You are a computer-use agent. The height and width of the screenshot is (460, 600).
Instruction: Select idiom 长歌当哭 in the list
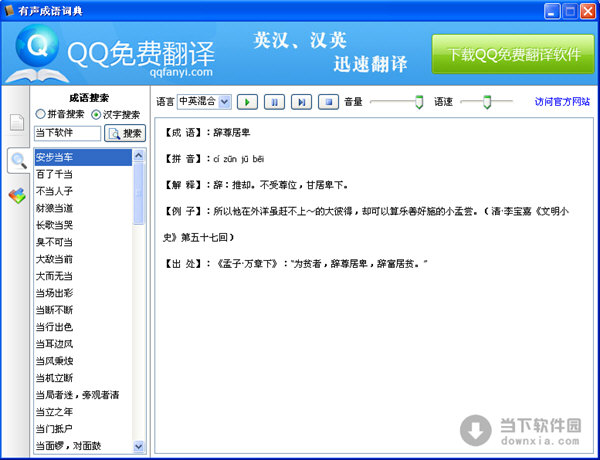pyautogui.click(x=83, y=225)
